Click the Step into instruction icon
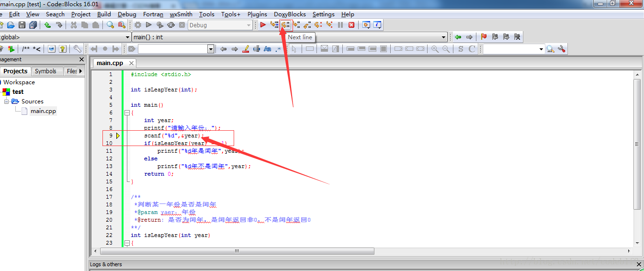Screen dimensions: 644x271 click(330, 25)
